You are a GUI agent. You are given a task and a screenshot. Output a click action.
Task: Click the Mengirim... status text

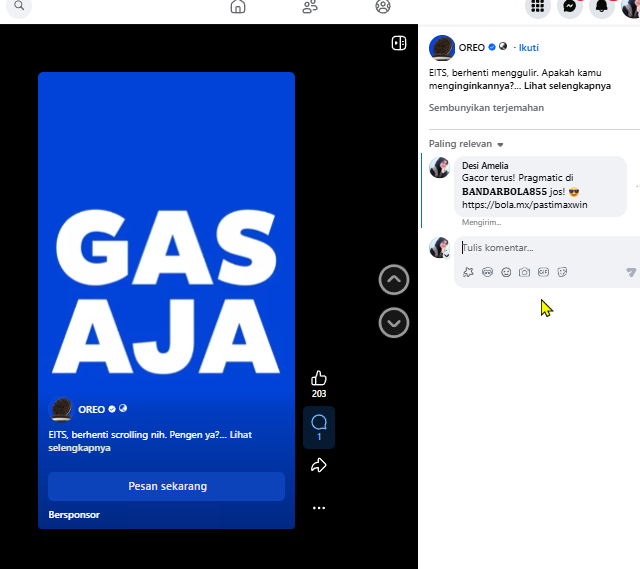point(481,222)
